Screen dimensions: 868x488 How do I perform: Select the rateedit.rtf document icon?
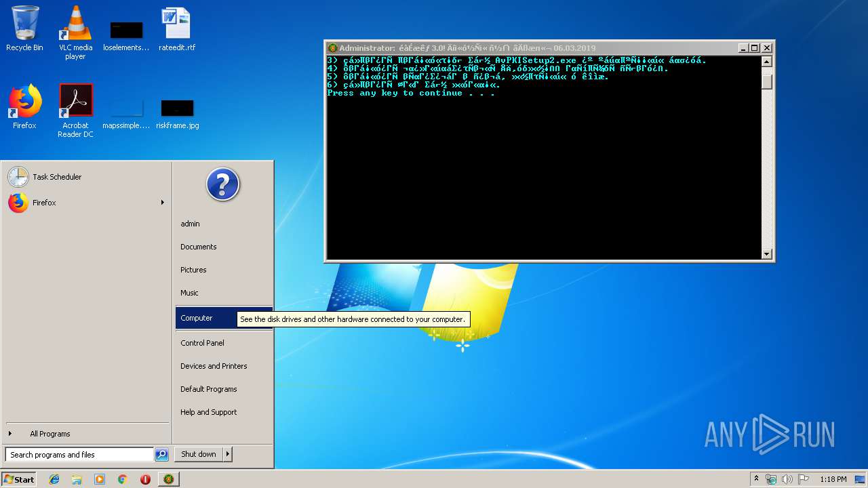(x=176, y=30)
